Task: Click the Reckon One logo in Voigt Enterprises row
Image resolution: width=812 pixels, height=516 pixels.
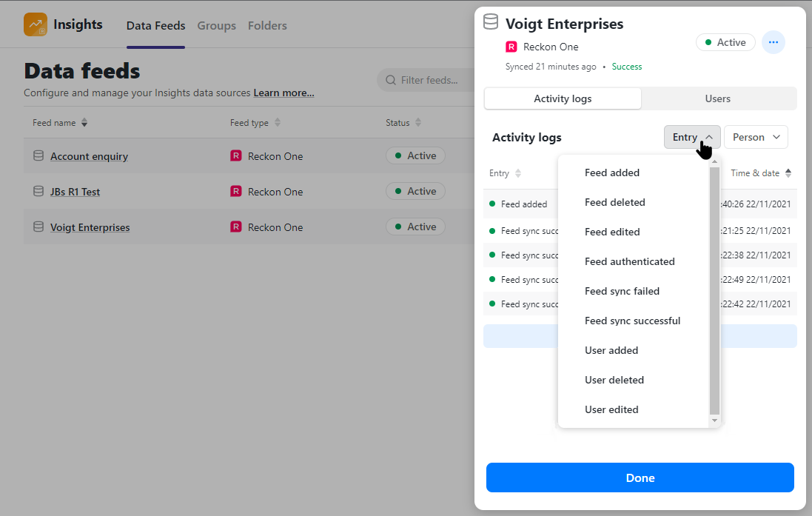Action: [235, 227]
